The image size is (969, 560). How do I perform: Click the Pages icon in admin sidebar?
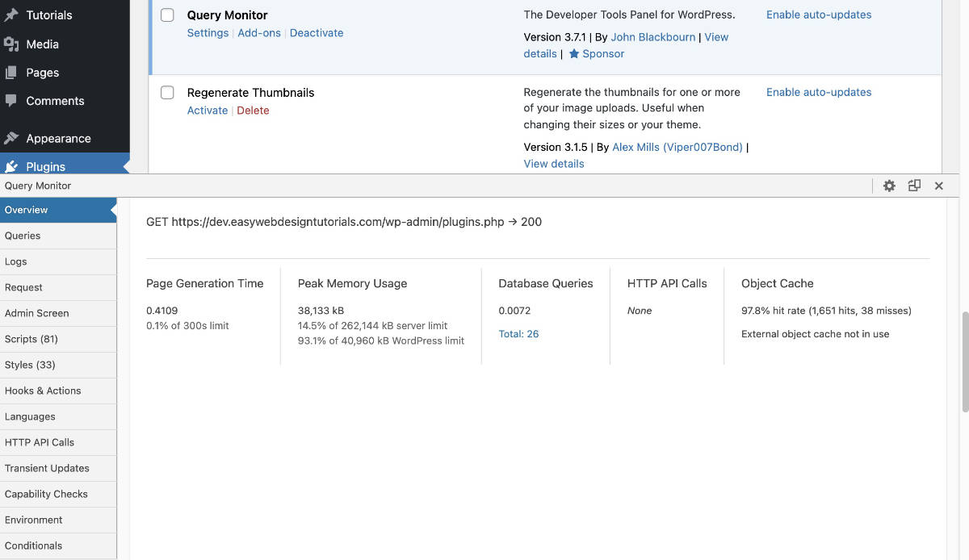[11, 73]
